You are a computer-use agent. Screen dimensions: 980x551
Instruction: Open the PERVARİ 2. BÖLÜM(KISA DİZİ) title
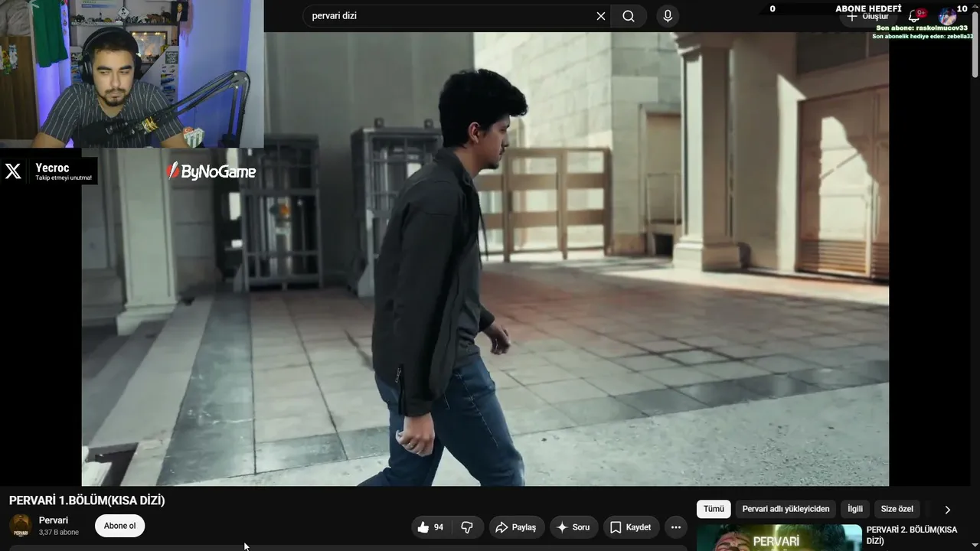(912, 535)
